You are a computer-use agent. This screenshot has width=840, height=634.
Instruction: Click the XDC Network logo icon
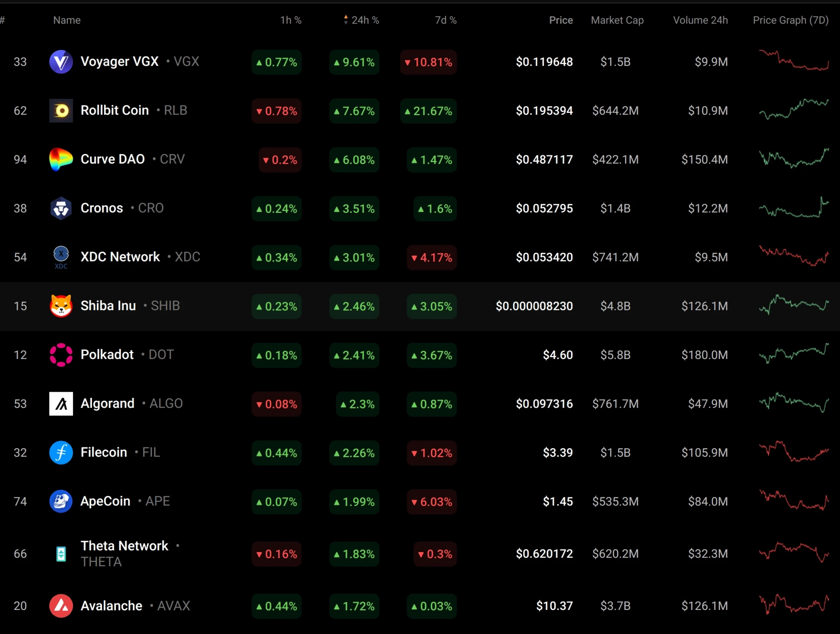61,257
